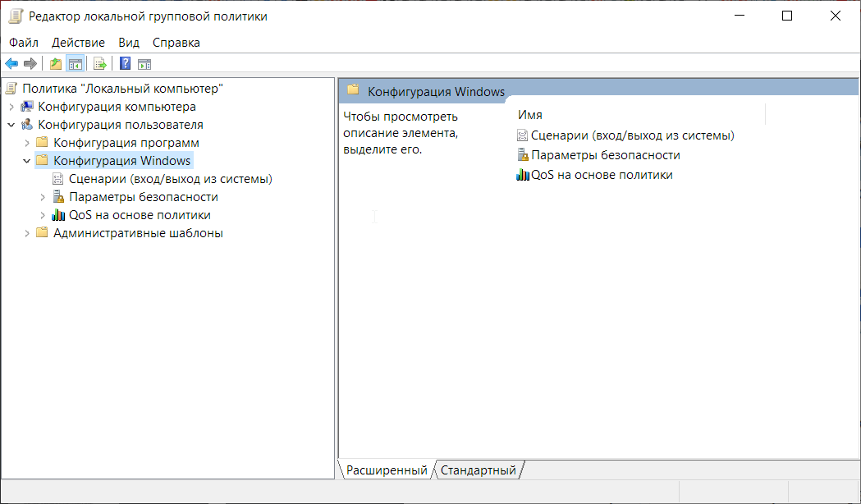Open the Вид menu
The height and width of the screenshot is (504, 861).
[129, 43]
